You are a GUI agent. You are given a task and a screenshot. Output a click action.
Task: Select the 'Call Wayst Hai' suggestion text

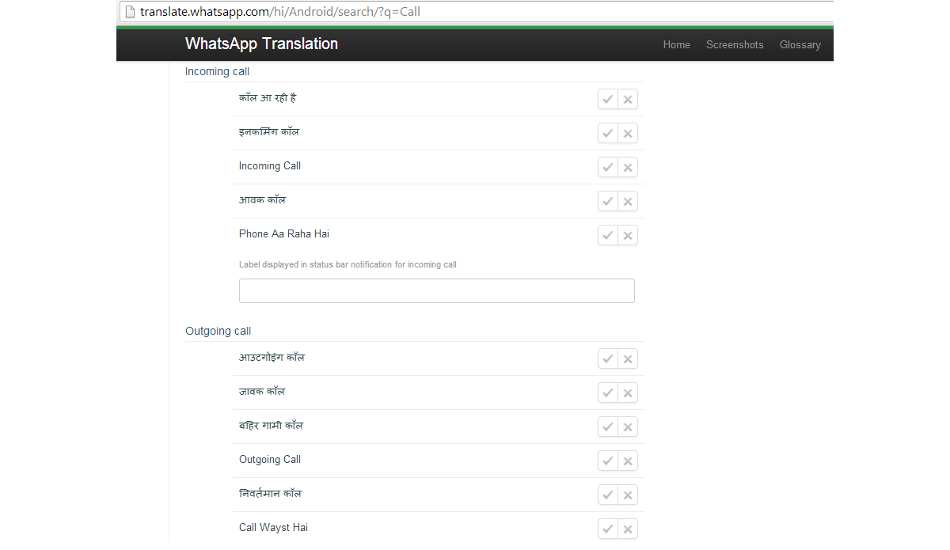tap(273, 528)
